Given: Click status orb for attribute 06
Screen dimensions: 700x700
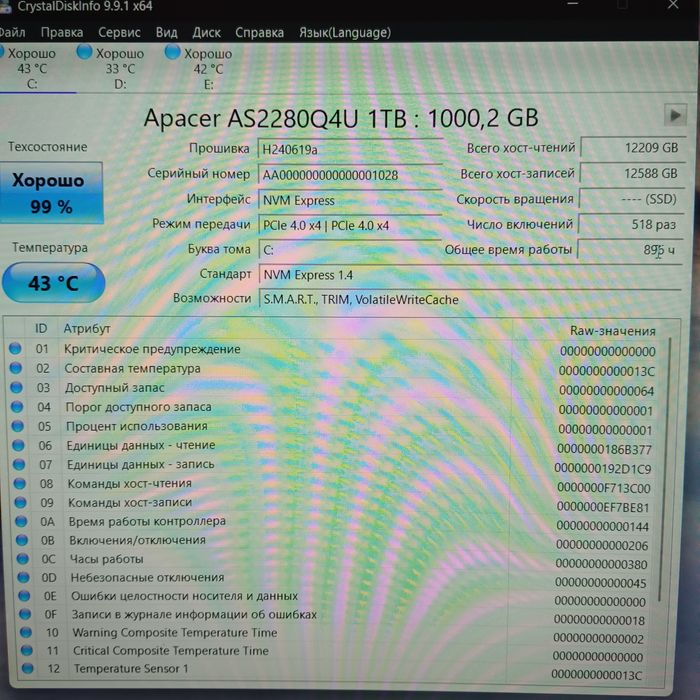Looking at the screenshot, I should pyautogui.click(x=18, y=445).
